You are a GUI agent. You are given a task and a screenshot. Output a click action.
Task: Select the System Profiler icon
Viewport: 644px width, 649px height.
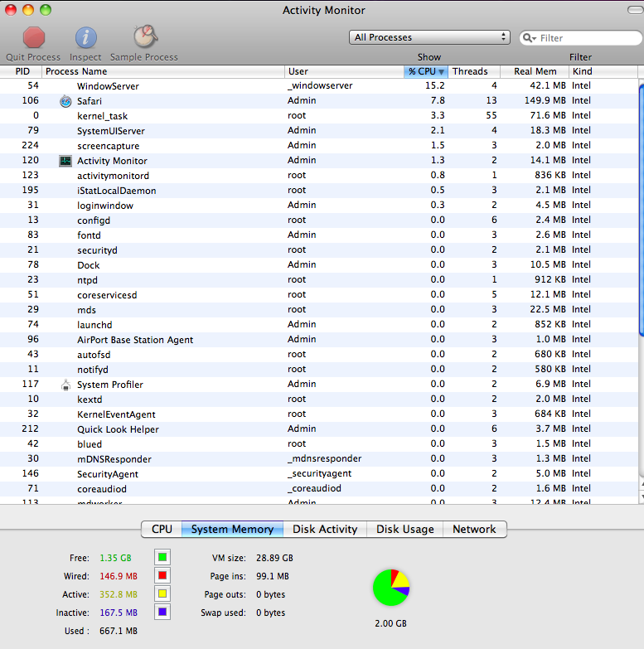click(x=65, y=385)
